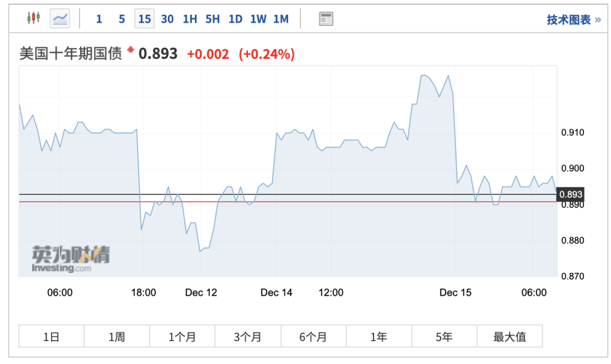Show the 1个月 time range
This screenshot has width=611, height=364.
coord(182,336)
